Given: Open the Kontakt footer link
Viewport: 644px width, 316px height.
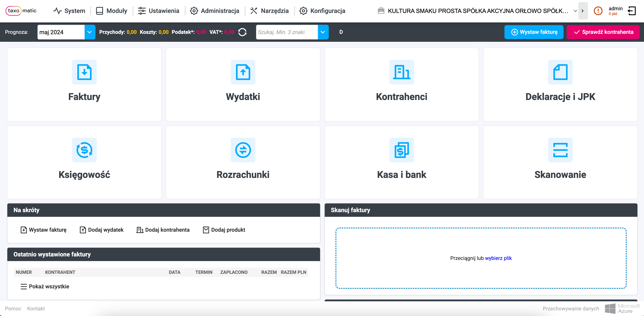Looking at the screenshot, I should point(36,308).
